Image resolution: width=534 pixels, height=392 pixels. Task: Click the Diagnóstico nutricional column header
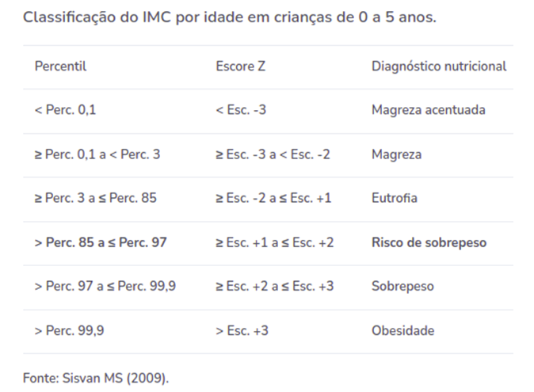[x=438, y=67]
